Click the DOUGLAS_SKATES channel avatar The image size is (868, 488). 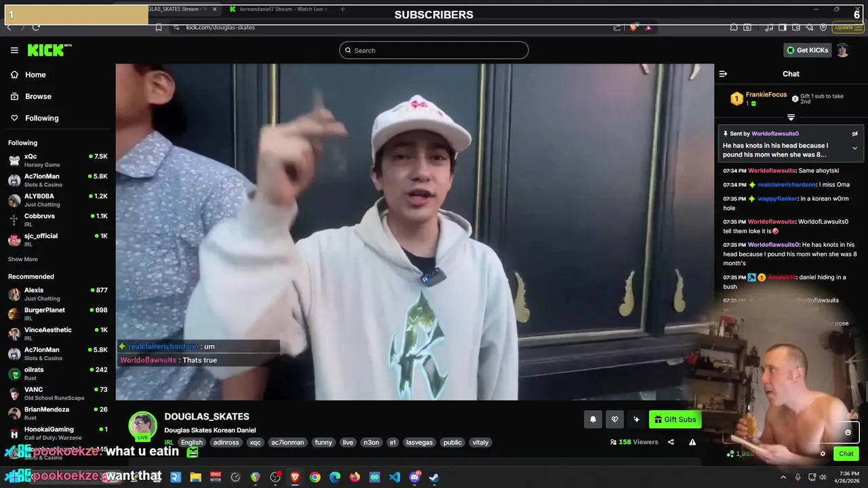tap(142, 426)
